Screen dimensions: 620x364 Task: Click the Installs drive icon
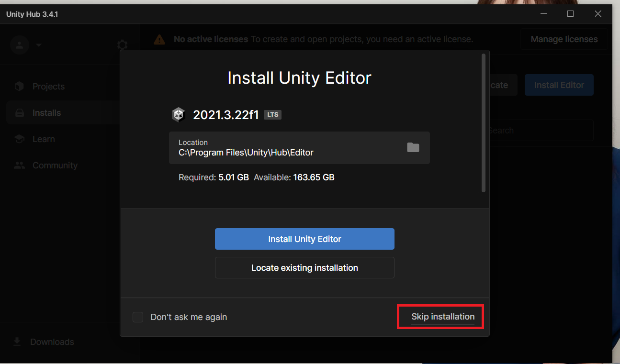coord(19,113)
